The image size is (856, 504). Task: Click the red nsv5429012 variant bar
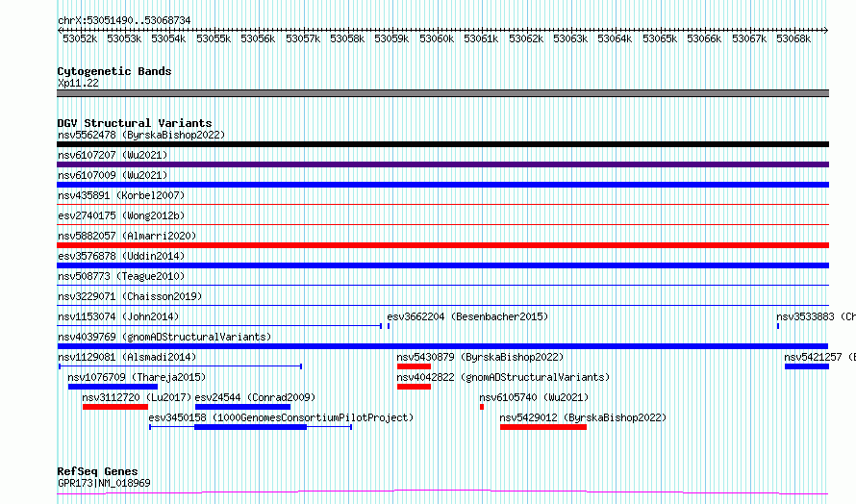tap(543, 427)
